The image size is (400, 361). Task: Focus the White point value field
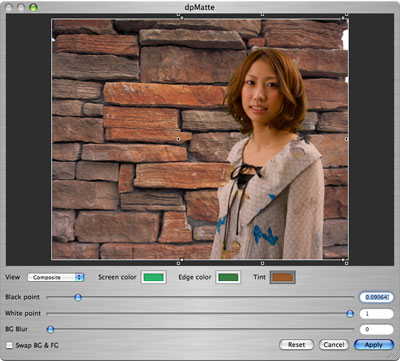coord(376,314)
